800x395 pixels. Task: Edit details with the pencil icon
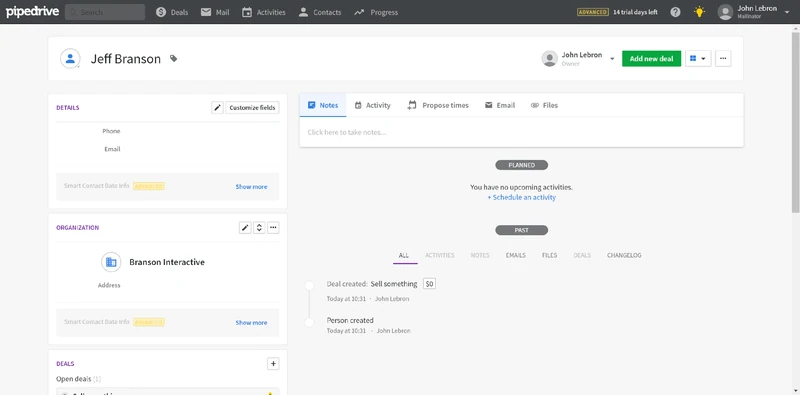coord(217,108)
